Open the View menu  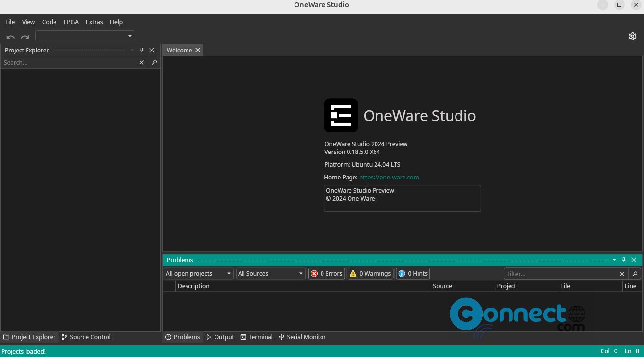click(x=28, y=22)
